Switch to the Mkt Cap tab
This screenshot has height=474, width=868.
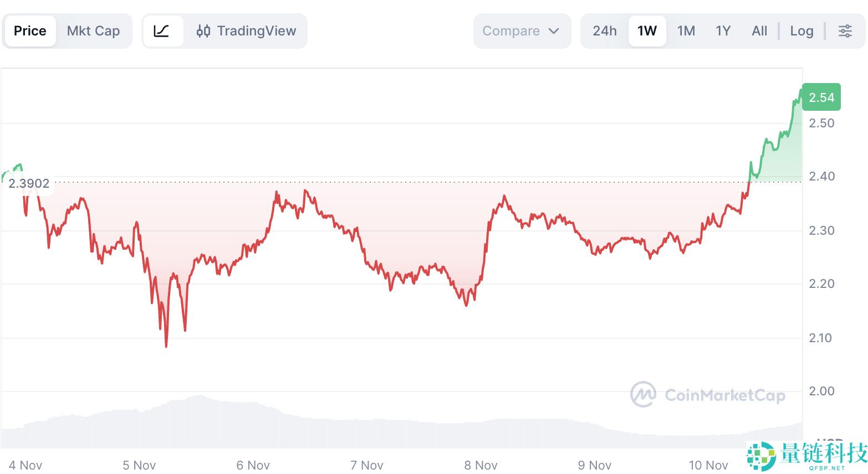point(93,31)
